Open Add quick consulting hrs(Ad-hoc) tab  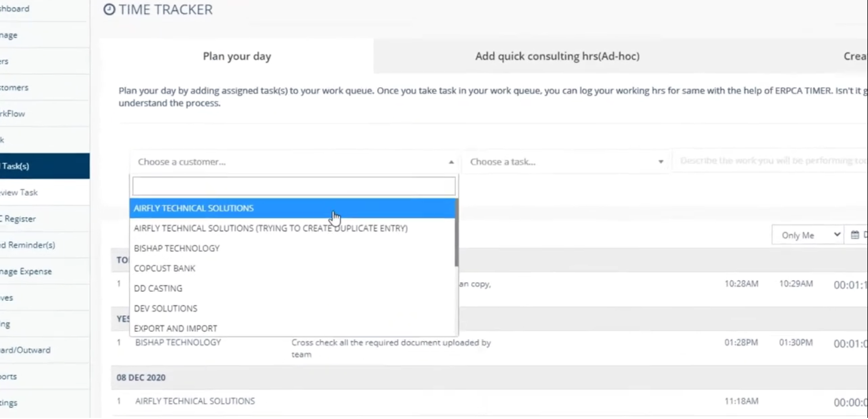click(557, 56)
